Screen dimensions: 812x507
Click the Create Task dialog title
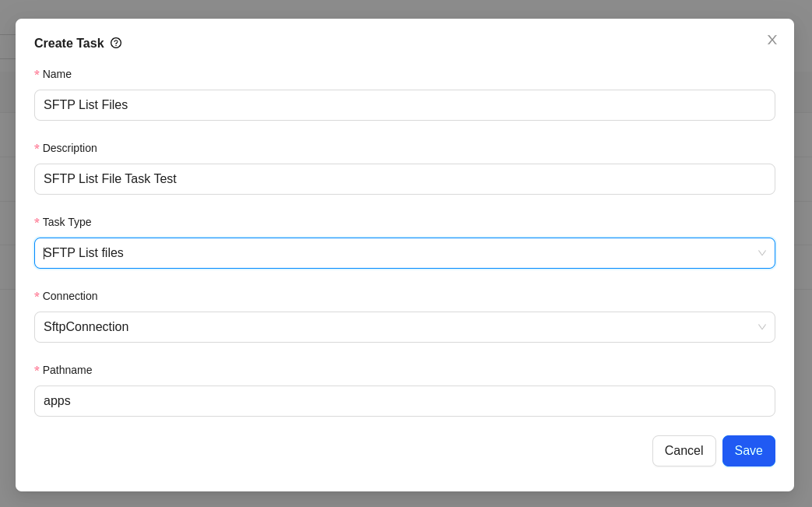click(69, 44)
